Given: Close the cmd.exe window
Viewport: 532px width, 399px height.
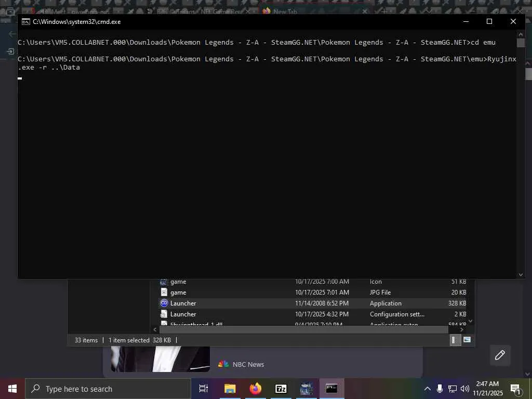Looking at the screenshot, I should (513, 21).
